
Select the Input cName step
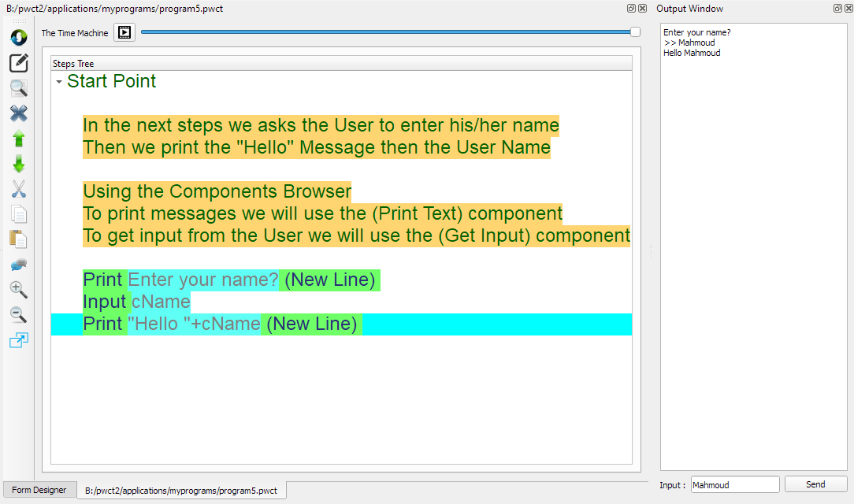pos(137,302)
